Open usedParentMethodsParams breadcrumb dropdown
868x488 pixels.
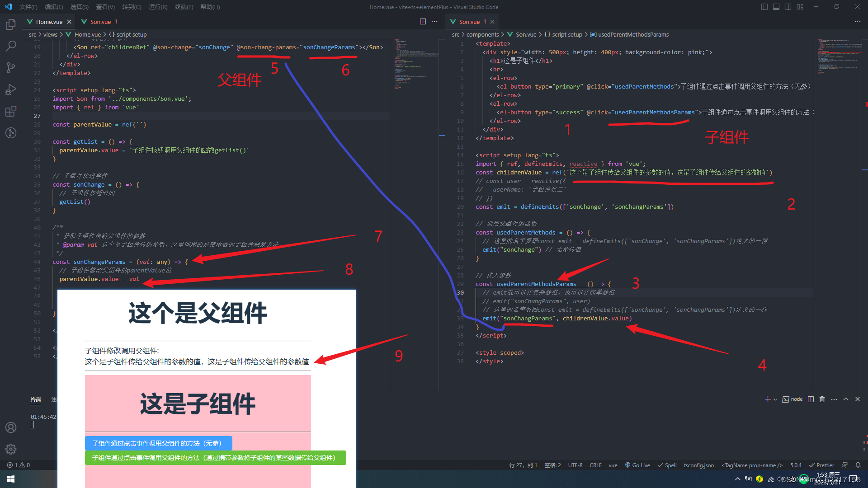point(629,34)
